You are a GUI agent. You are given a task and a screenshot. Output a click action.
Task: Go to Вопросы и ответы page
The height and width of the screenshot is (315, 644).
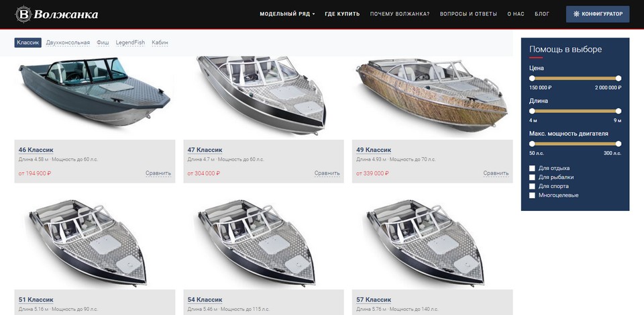468,14
